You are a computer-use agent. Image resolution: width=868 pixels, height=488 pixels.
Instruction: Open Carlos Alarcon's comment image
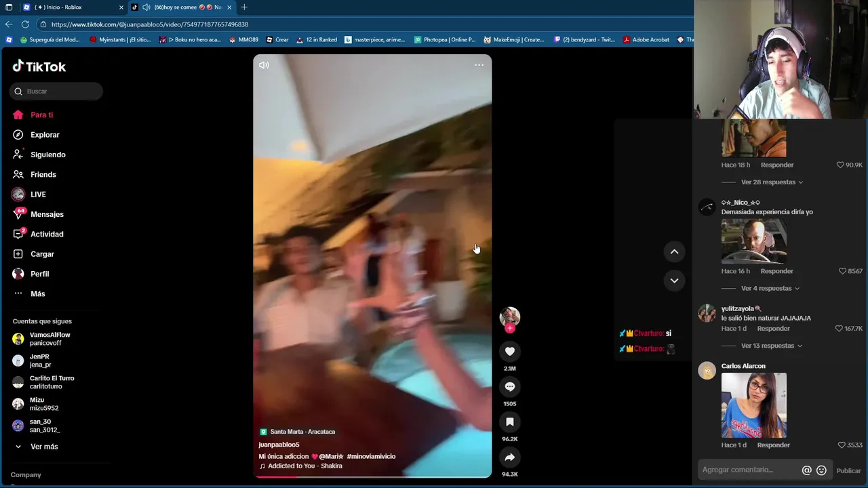pos(754,405)
